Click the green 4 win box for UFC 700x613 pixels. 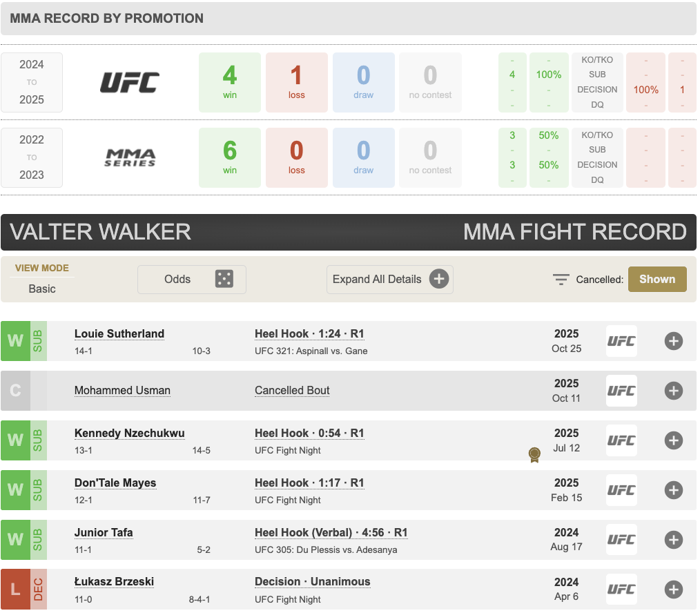pyautogui.click(x=229, y=82)
